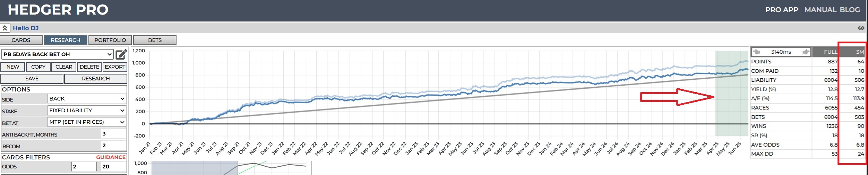Click the shaded 3-month region on chart
The width and height of the screenshot is (868, 175).
(x=732, y=94)
